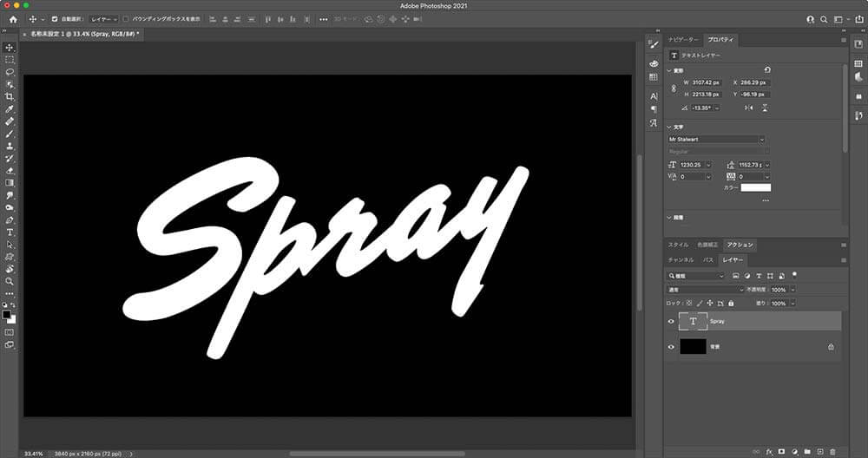Flip the text layer horizontally

tap(748, 108)
